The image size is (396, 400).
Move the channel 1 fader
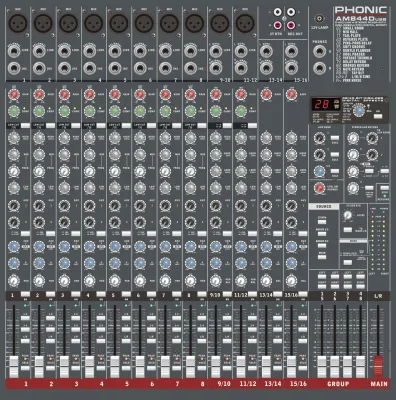[x=14, y=366]
